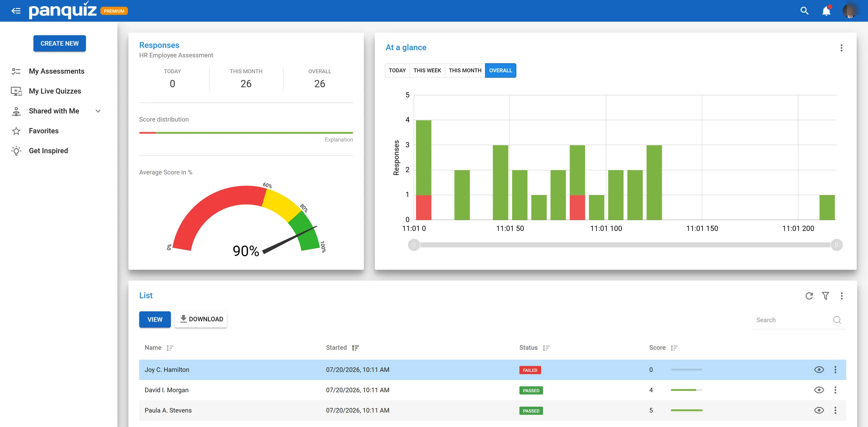This screenshot has height=427, width=868.
Task: Open user profile avatar
Action: (x=850, y=11)
